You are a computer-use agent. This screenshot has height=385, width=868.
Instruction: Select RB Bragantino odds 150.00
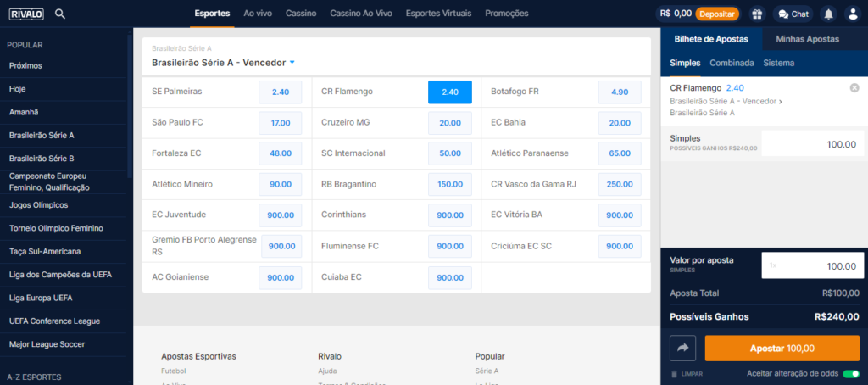[450, 185]
